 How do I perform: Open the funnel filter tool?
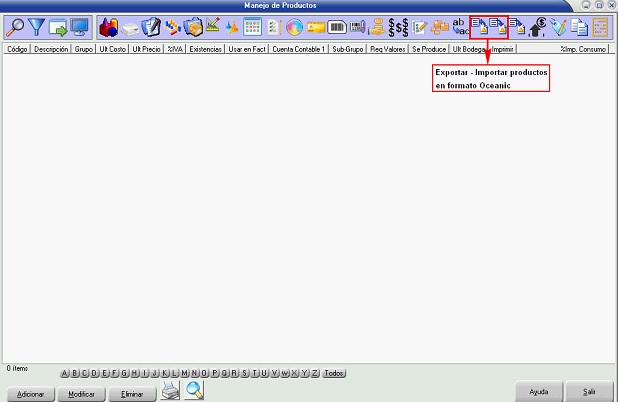37,27
